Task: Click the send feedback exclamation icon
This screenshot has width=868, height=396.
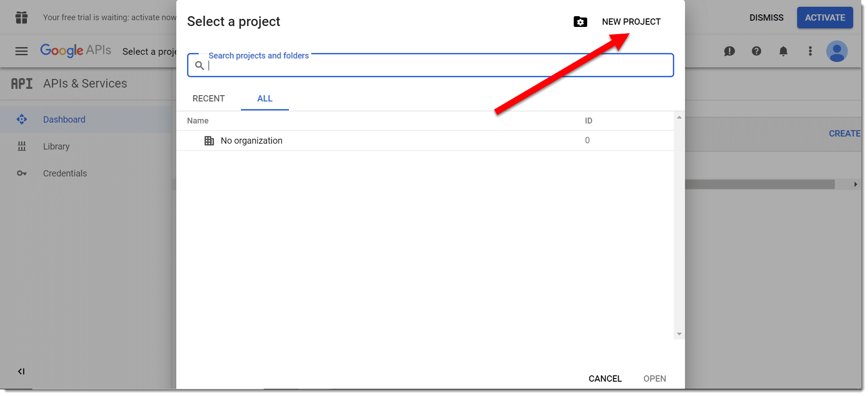Action: pos(729,51)
